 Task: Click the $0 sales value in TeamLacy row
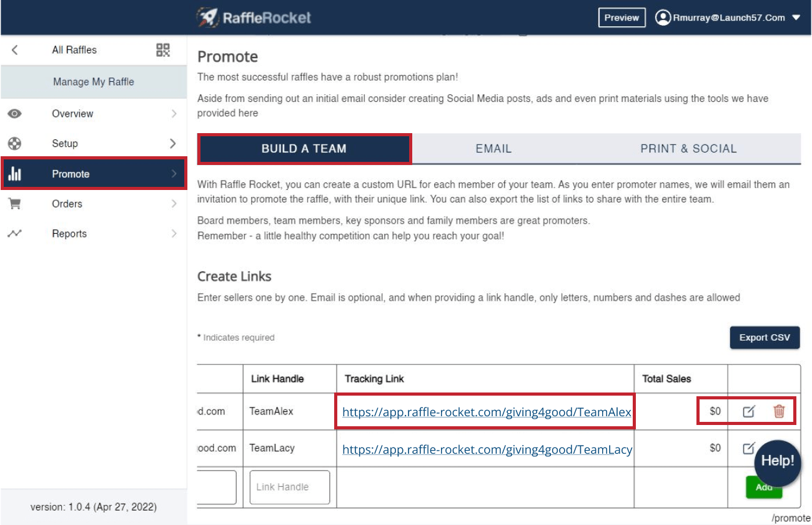(x=715, y=447)
